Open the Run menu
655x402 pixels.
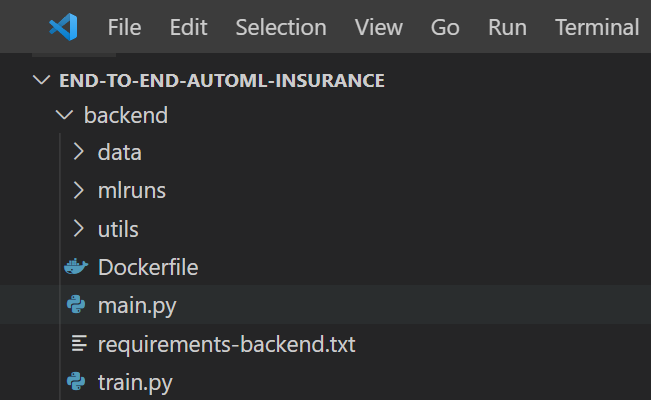coord(507,28)
